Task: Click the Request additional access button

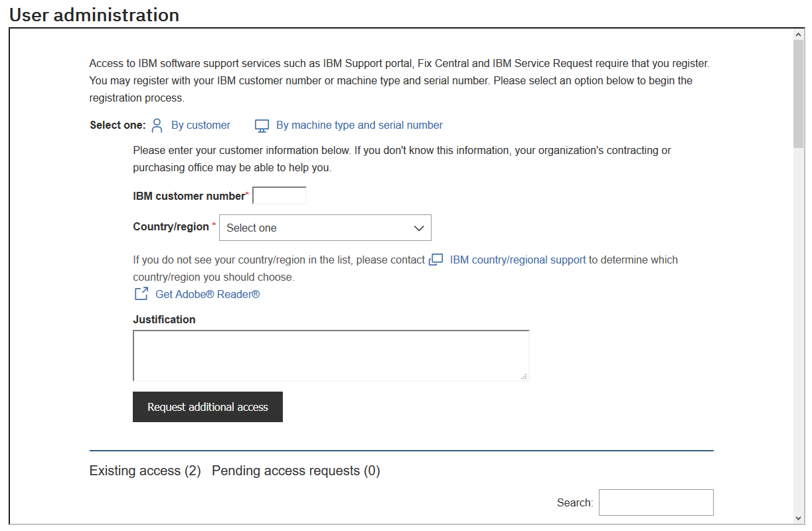Action: 208,407
